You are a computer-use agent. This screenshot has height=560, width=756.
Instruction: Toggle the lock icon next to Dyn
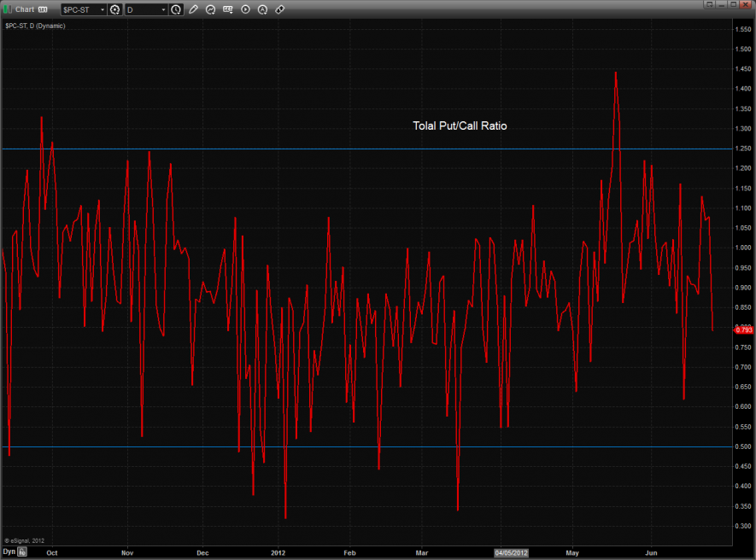23,552
